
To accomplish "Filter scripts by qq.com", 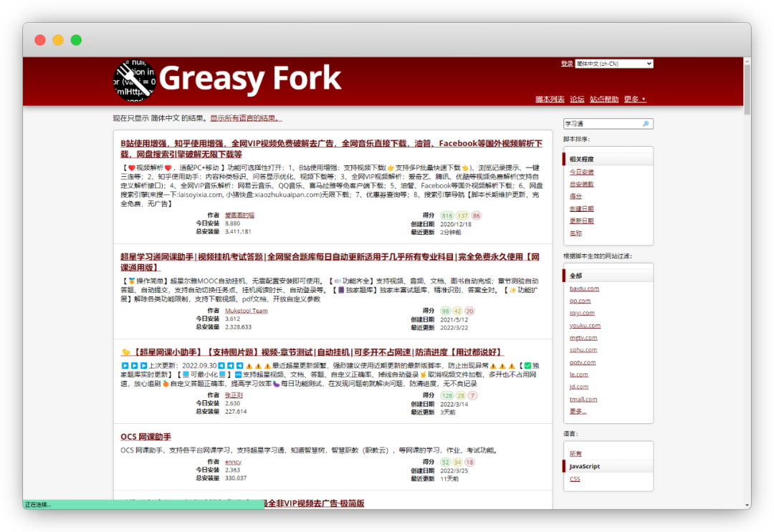I will [x=580, y=301].
